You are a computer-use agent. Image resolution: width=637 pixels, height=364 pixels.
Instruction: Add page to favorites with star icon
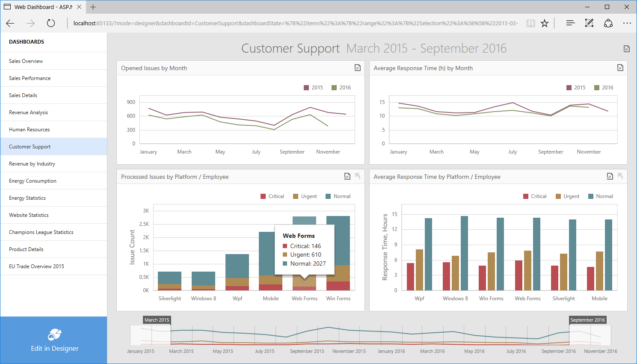[544, 23]
